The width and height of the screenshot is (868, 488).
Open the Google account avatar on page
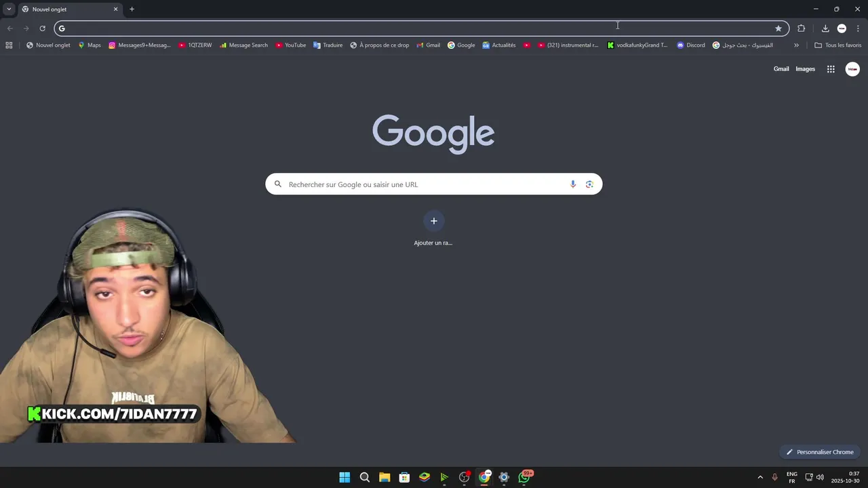coord(852,69)
